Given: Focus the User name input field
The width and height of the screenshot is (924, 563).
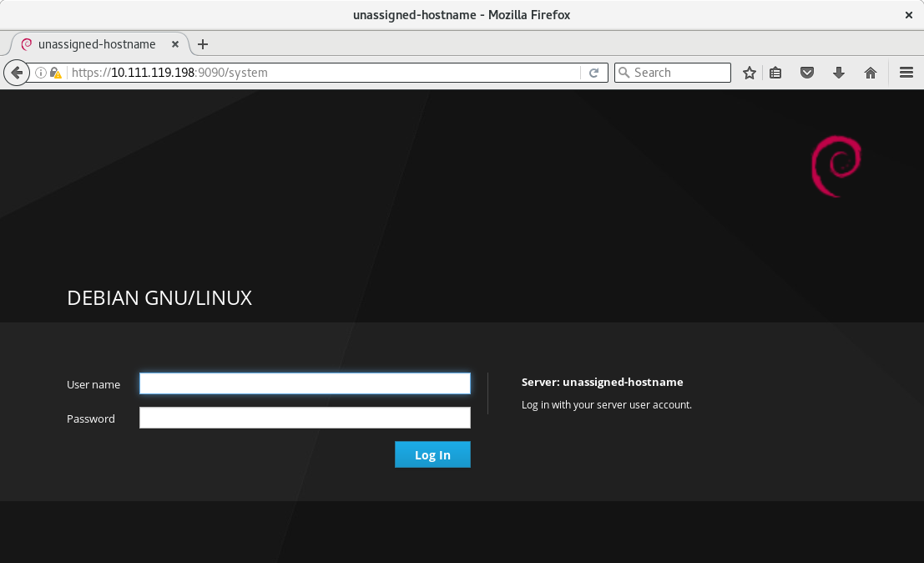Looking at the screenshot, I should (305, 383).
